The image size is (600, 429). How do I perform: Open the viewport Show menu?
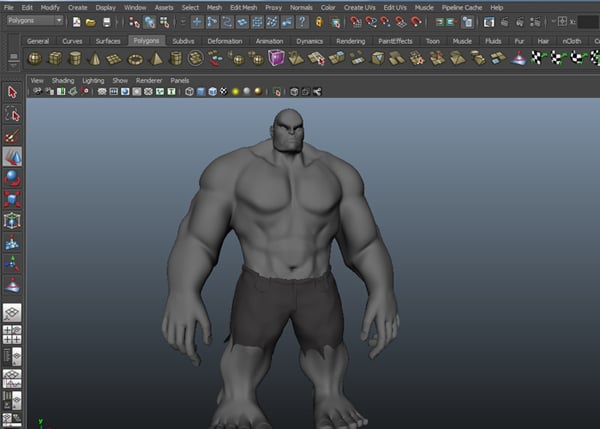(120, 80)
